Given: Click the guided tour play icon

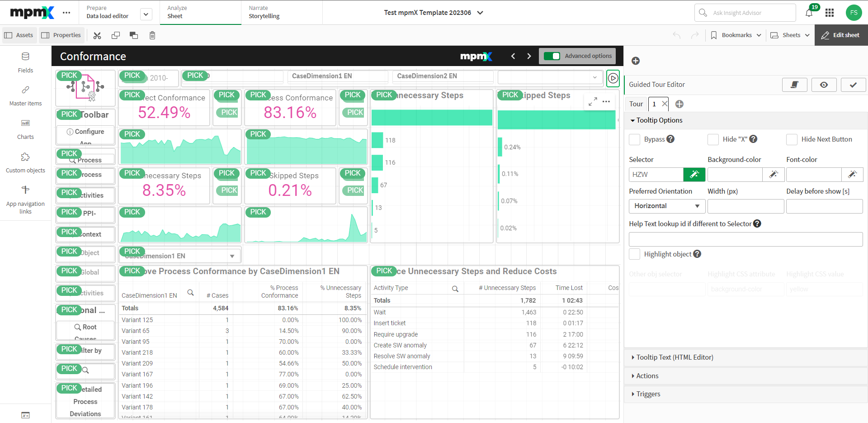Looking at the screenshot, I should (613, 78).
